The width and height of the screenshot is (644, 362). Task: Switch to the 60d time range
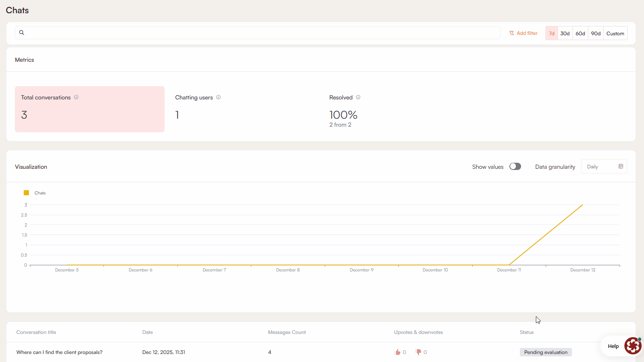[x=580, y=33]
